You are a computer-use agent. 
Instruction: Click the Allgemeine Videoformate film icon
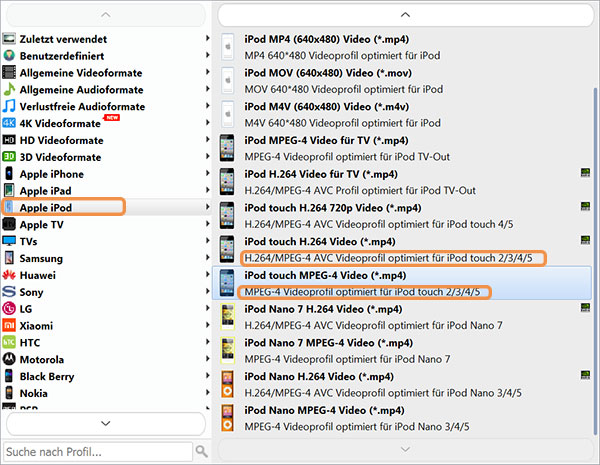pyautogui.click(x=9, y=72)
